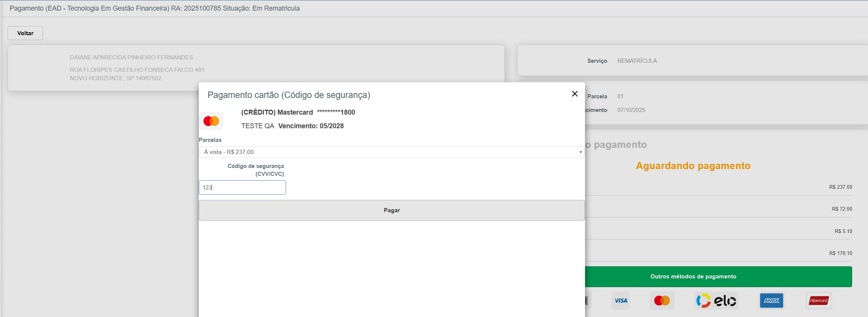Image resolution: width=868 pixels, height=317 pixels.
Task: Click the R$ 72.00 amount
Action: [842, 209]
